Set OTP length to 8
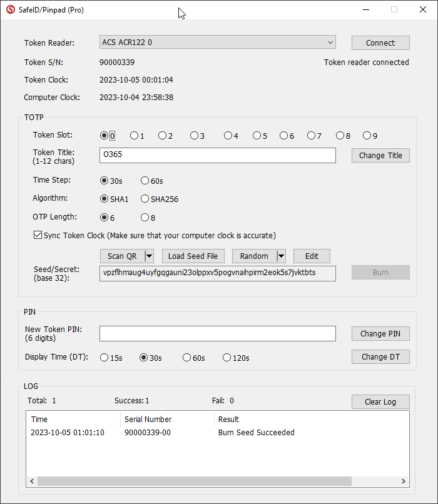The width and height of the screenshot is (438, 504). point(145,218)
